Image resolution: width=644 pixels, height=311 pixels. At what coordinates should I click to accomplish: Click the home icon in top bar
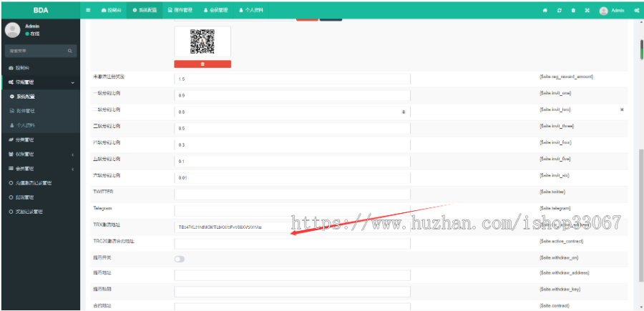tap(545, 11)
